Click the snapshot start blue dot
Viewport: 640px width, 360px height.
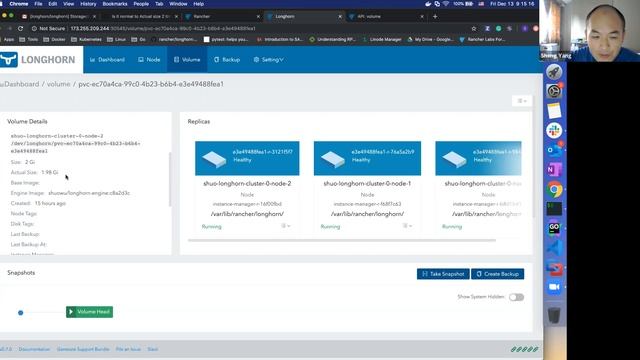pos(20,313)
